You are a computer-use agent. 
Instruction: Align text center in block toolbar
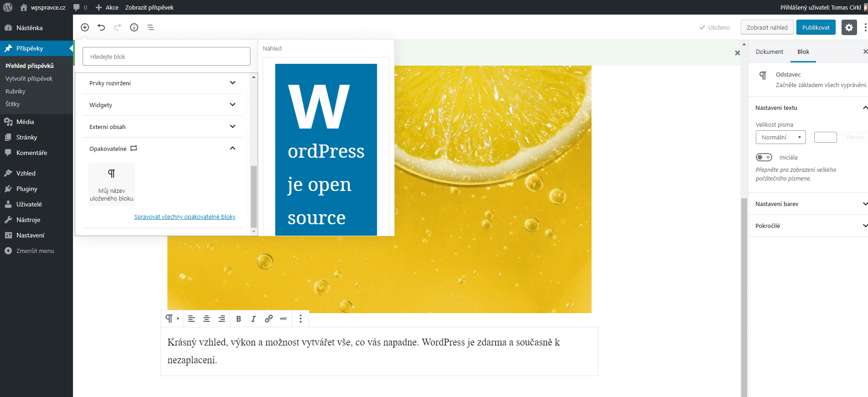tap(207, 319)
